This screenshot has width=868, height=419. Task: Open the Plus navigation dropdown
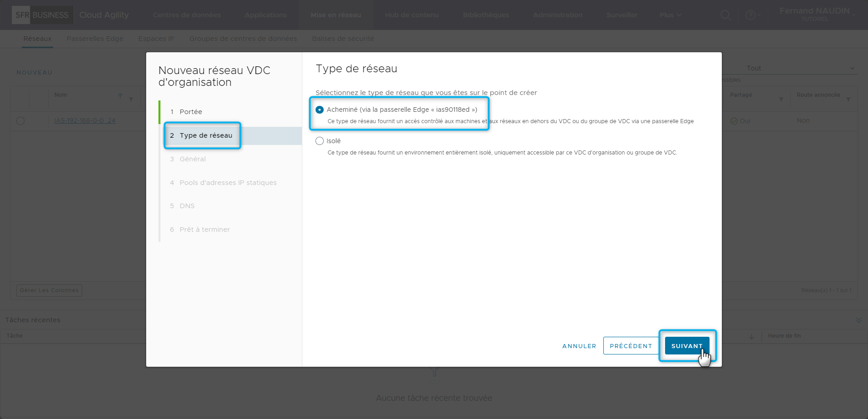click(671, 15)
